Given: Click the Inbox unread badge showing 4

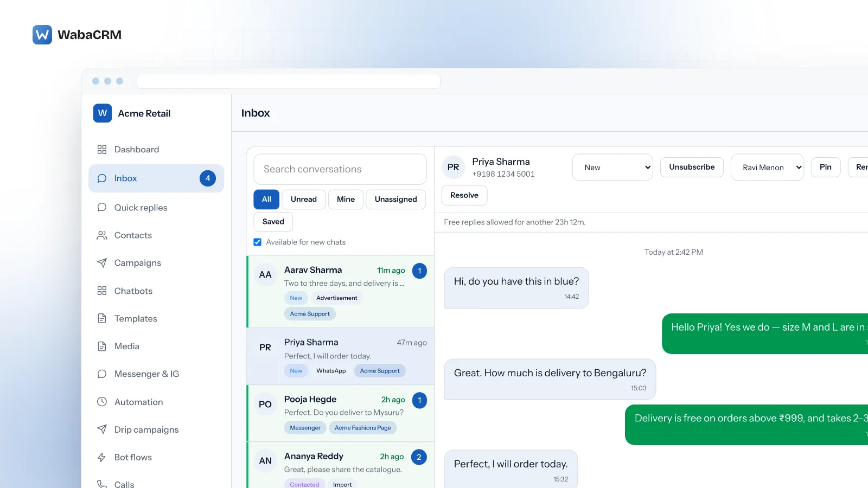Looking at the screenshot, I should click(x=208, y=178).
